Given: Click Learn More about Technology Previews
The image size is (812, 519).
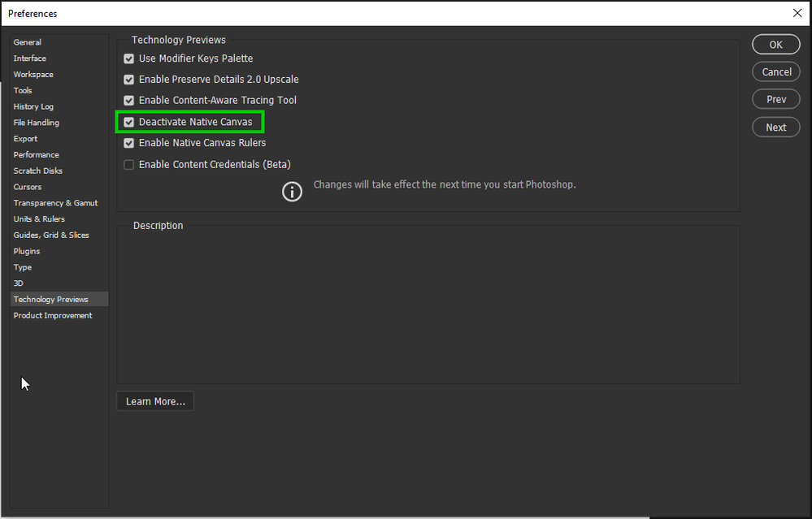Looking at the screenshot, I should pyautogui.click(x=154, y=400).
